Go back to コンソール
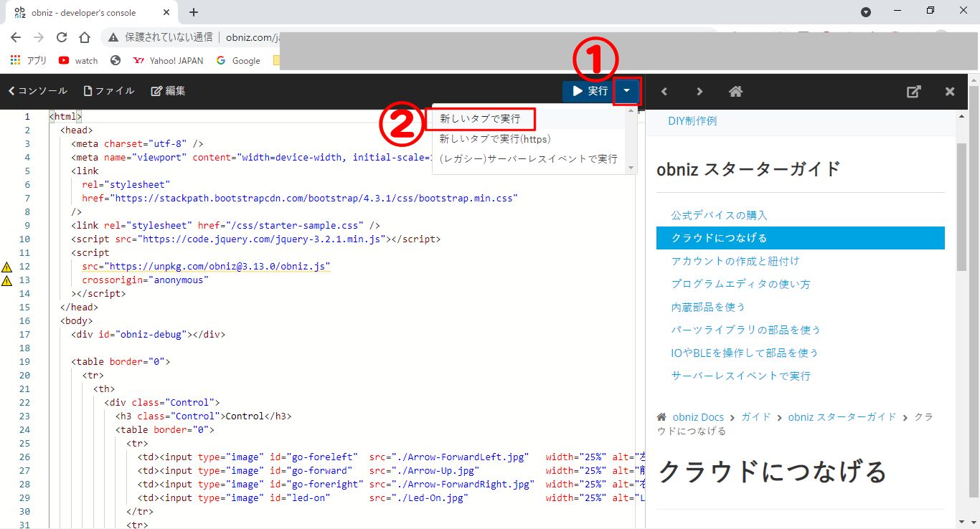Screen dimensions: 980x529 pyautogui.click(x=37, y=91)
